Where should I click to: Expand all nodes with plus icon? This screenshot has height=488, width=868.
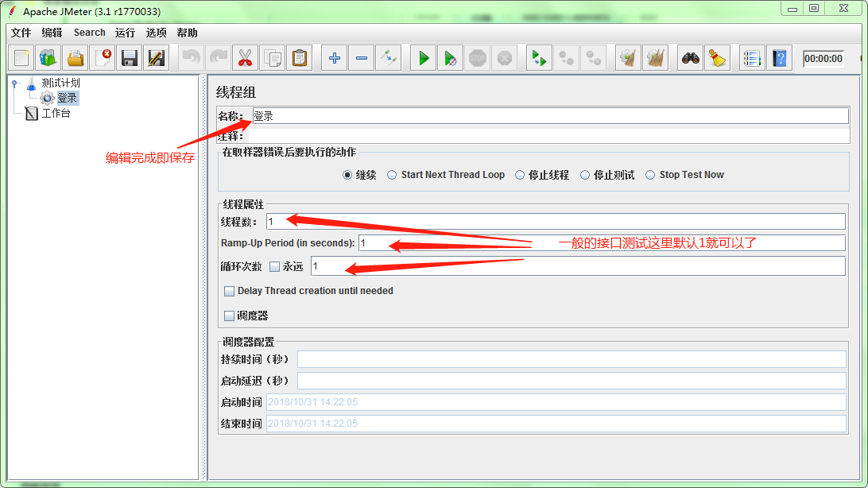click(x=335, y=58)
